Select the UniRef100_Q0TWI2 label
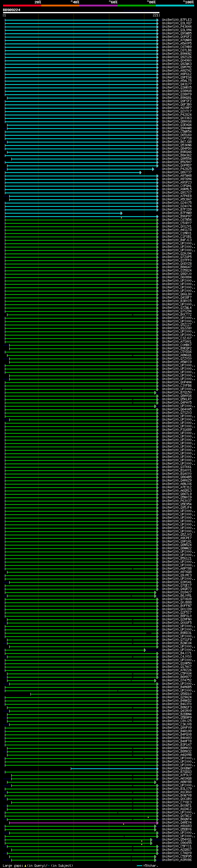The image size is (197, 868). coord(177,816)
